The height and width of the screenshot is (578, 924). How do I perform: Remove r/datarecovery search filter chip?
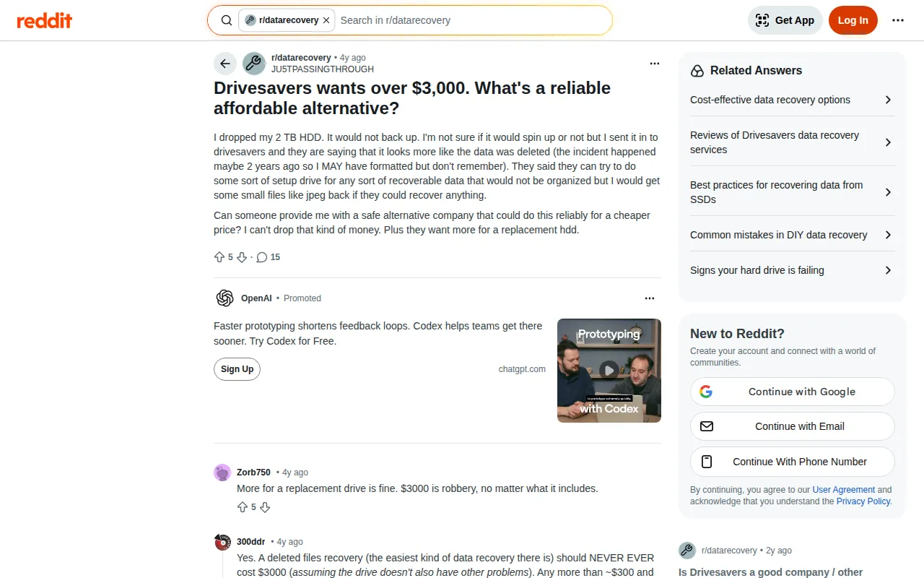click(x=326, y=20)
